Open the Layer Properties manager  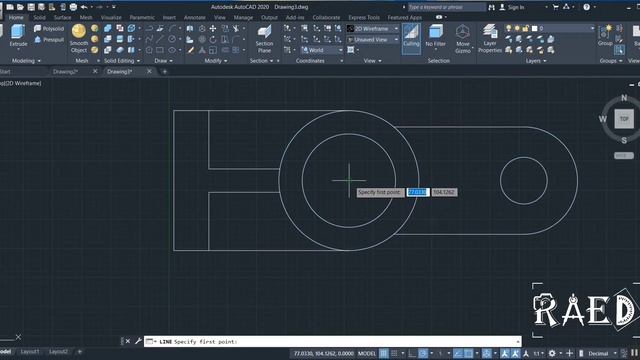tap(490, 39)
